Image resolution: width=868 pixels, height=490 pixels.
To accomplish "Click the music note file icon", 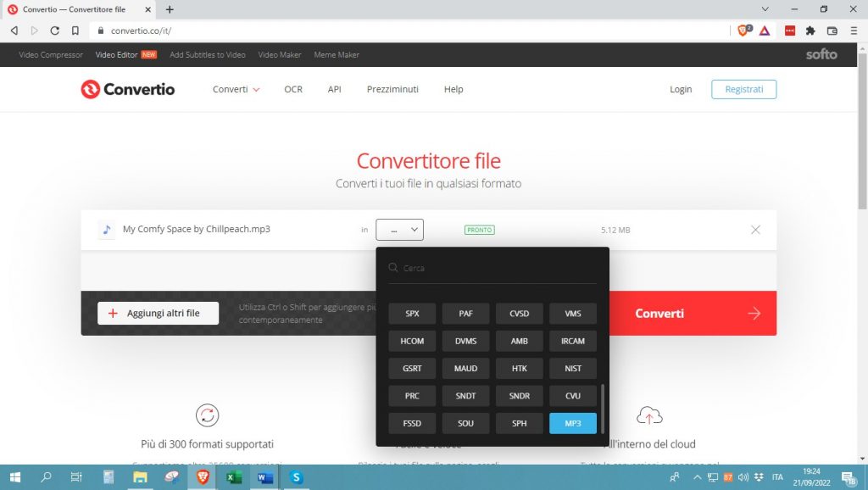I will point(107,230).
